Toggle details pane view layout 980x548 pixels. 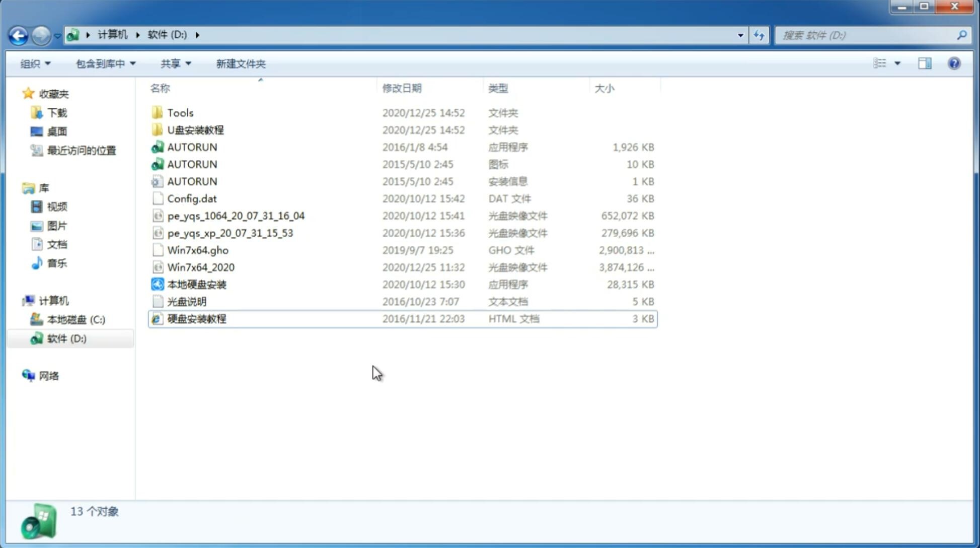point(924,62)
